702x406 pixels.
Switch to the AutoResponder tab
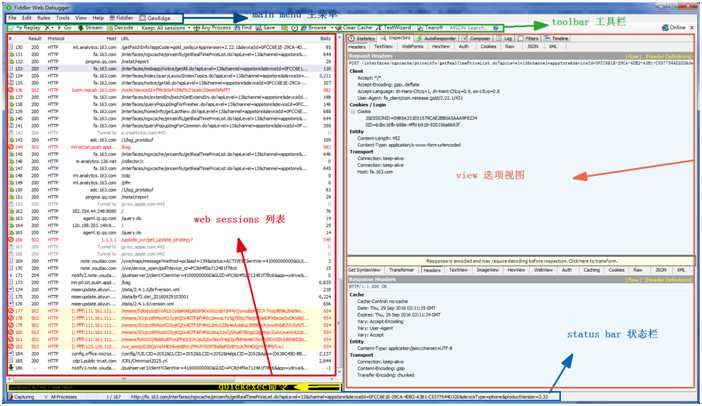tap(436, 38)
